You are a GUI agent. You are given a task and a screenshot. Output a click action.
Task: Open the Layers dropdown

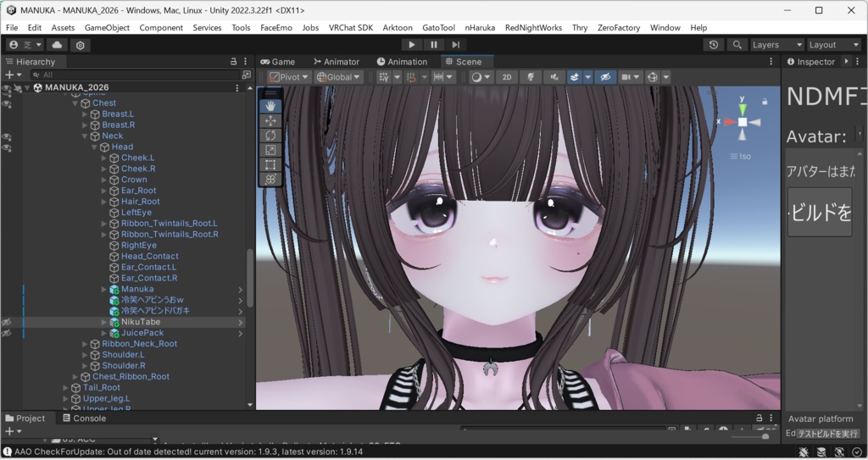tap(776, 45)
